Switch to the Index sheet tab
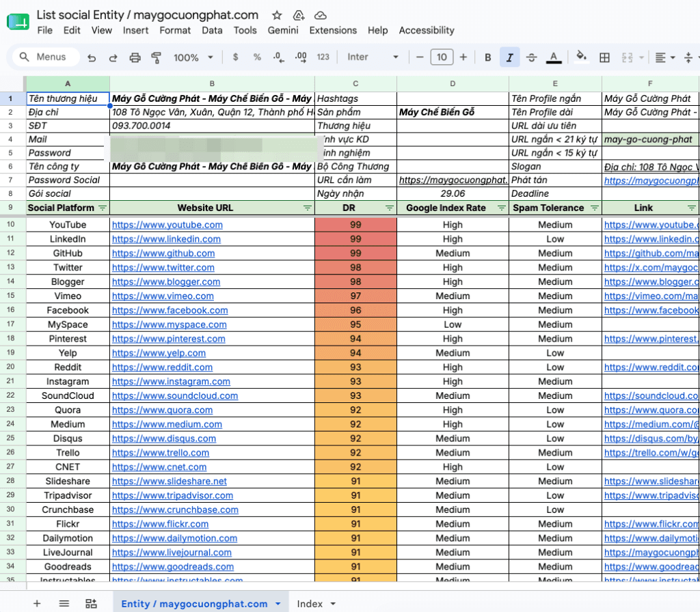This screenshot has width=700, height=612. click(x=310, y=604)
